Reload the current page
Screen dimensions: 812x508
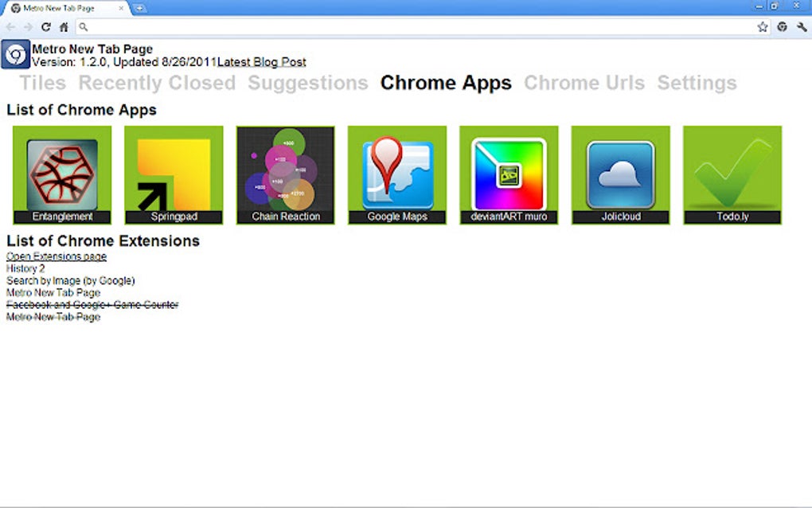[46, 26]
